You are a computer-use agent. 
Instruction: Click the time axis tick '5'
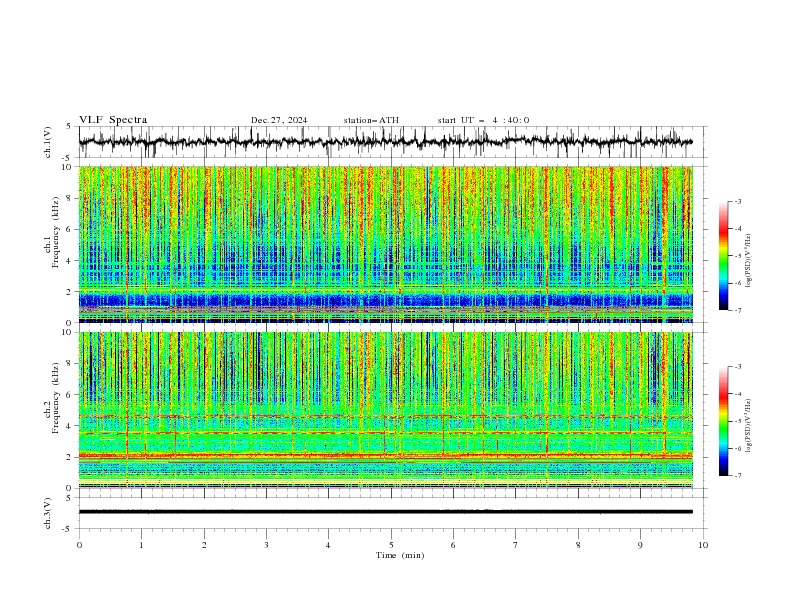(391, 545)
